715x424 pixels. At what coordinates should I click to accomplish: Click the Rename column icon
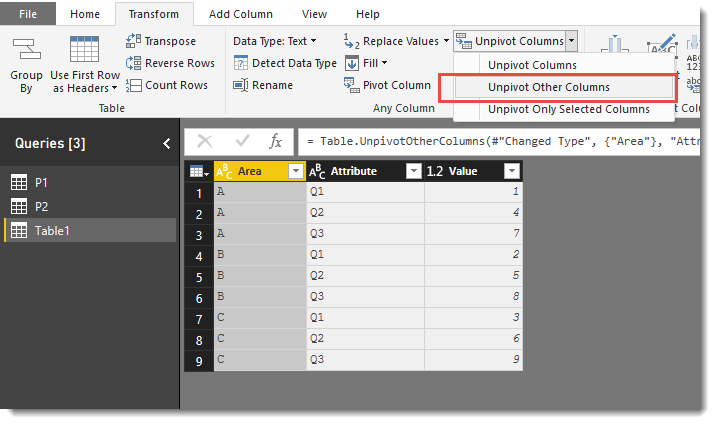click(x=240, y=85)
